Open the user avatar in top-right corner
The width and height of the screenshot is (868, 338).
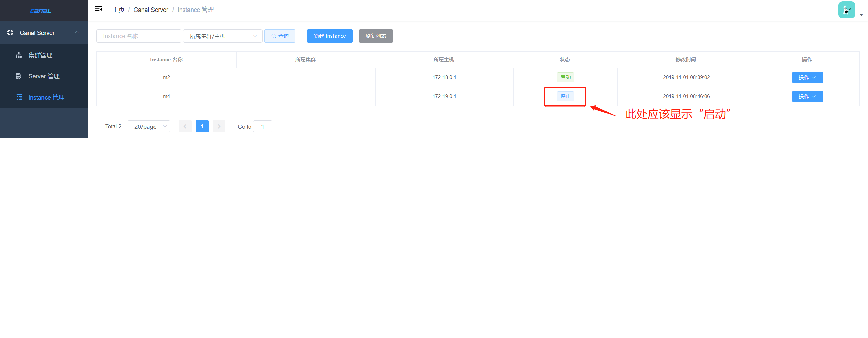click(x=847, y=10)
